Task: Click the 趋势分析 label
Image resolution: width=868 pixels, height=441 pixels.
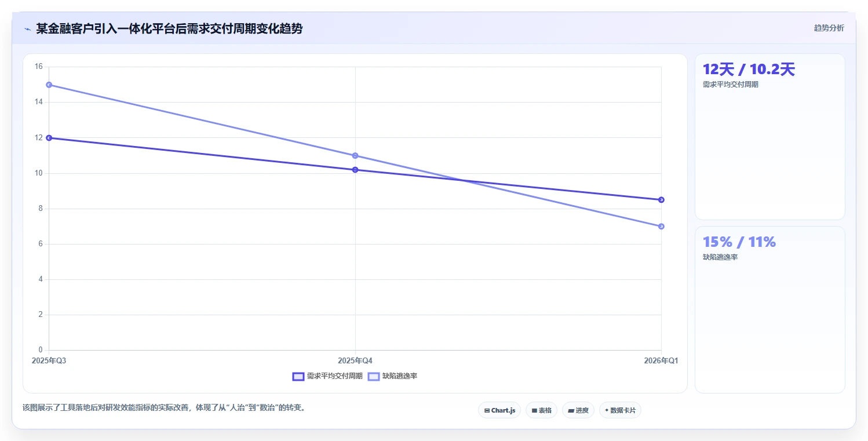Action: pos(829,28)
